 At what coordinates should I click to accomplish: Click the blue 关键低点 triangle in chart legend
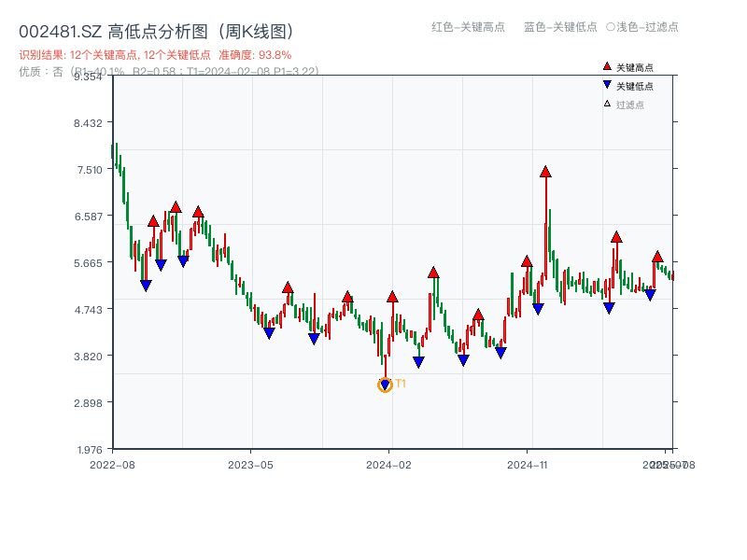607,85
